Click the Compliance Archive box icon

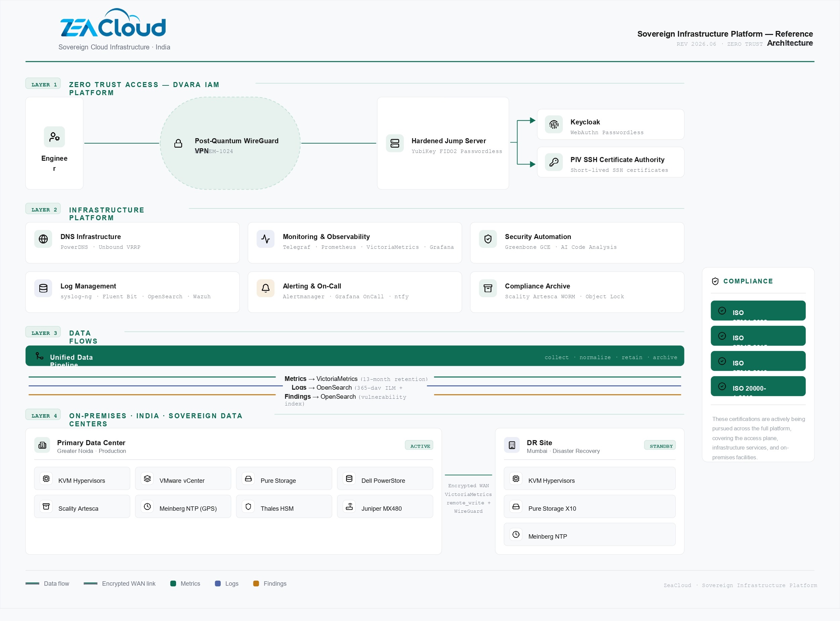[x=488, y=288]
